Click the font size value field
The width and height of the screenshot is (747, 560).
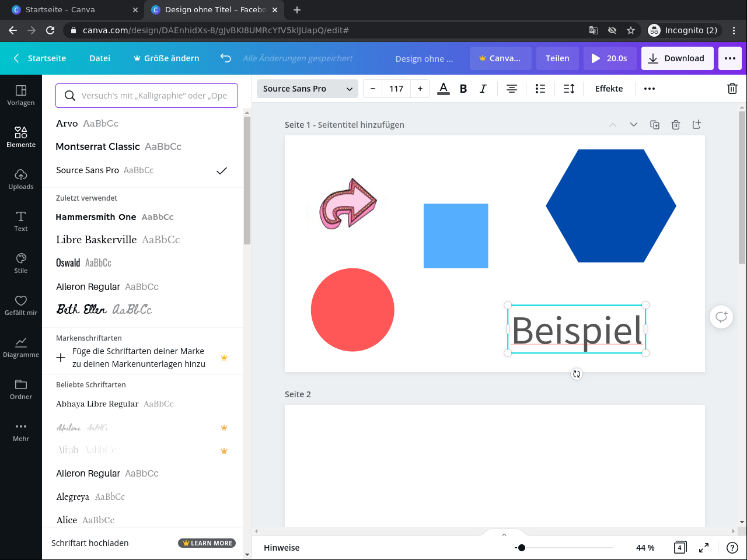coord(396,89)
